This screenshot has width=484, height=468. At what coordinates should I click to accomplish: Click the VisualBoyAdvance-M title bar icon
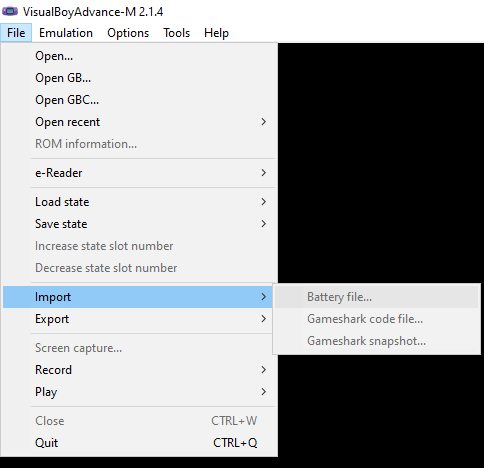tap(10, 11)
